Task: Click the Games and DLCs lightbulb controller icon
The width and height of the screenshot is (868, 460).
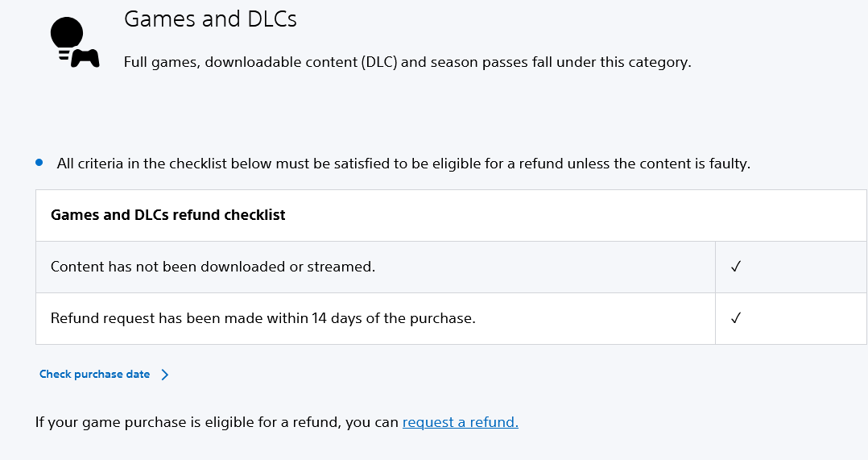Action: pyautogui.click(x=74, y=43)
